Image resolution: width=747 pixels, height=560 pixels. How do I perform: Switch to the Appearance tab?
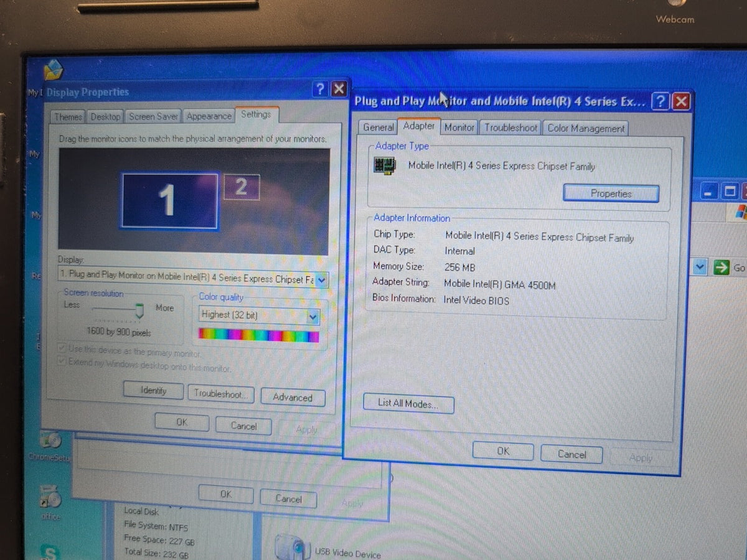[x=209, y=116]
